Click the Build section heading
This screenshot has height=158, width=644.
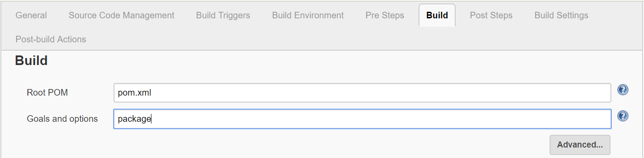31,60
